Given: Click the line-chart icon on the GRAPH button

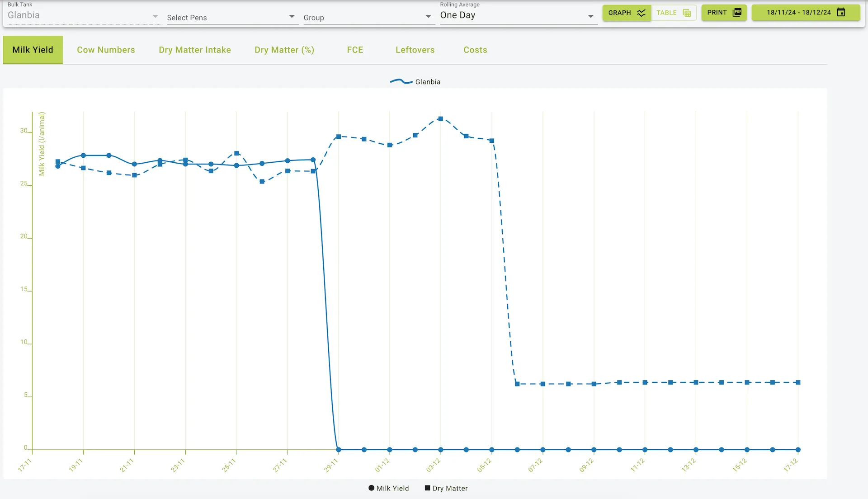Looking at the screenshot, I should click(x=641, y=13).
